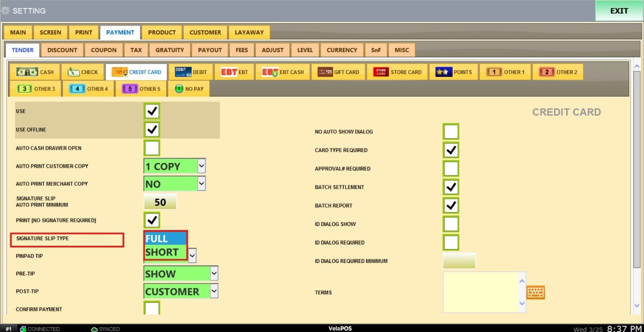Open the Check tender icon tab

tap(75, 72)
